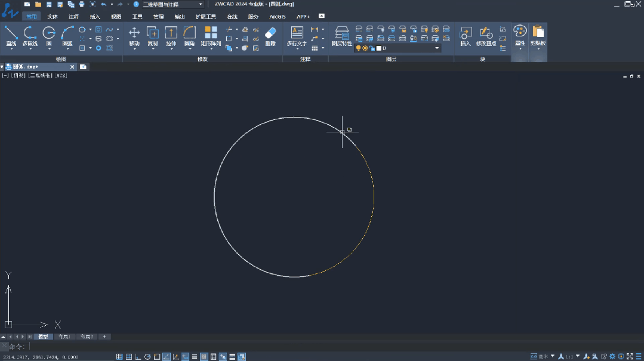
Task: Click the 多行文字 multiline text tool
Action: tap(297, 33)
